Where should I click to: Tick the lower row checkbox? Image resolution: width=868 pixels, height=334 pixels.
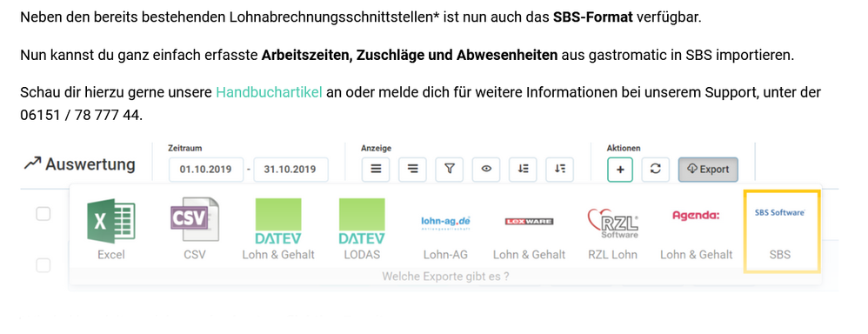pos(43,265)
